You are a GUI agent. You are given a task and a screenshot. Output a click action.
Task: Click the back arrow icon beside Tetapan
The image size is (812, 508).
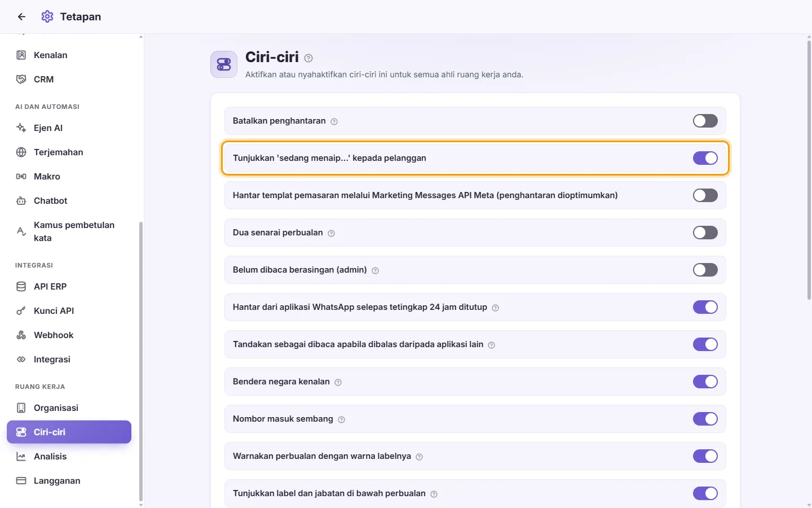21,17
